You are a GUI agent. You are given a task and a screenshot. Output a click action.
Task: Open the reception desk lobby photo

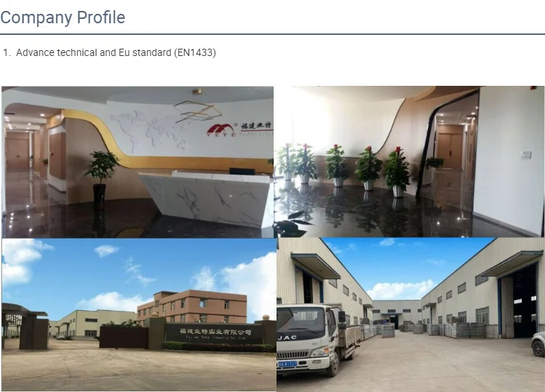tap(138, 162)
